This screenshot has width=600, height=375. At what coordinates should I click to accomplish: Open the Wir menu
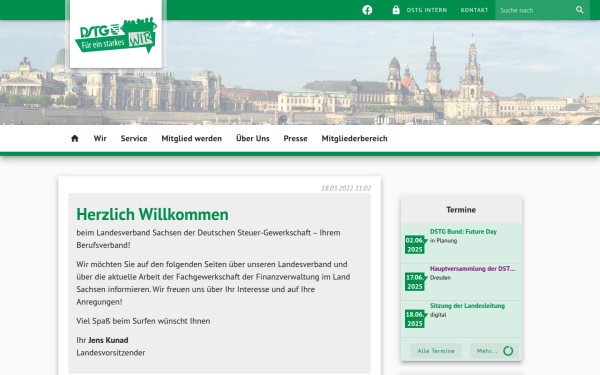click(x=100, y=139)
